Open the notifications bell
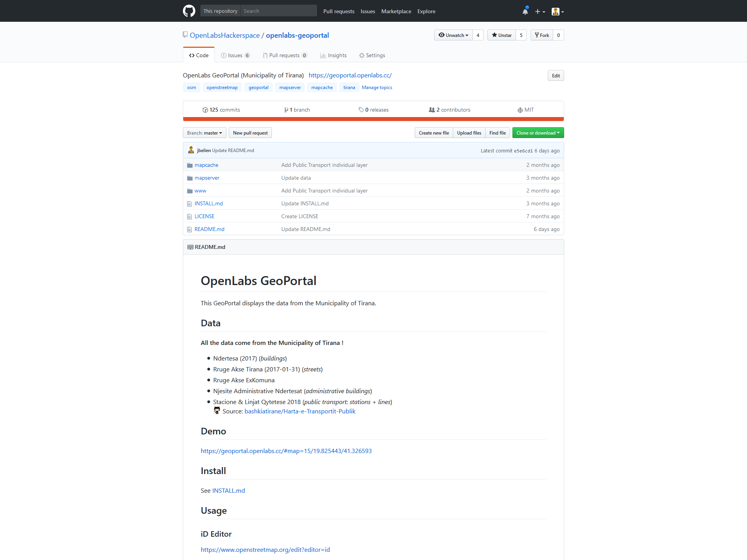 pyautogui.click(x=525, y=11)
